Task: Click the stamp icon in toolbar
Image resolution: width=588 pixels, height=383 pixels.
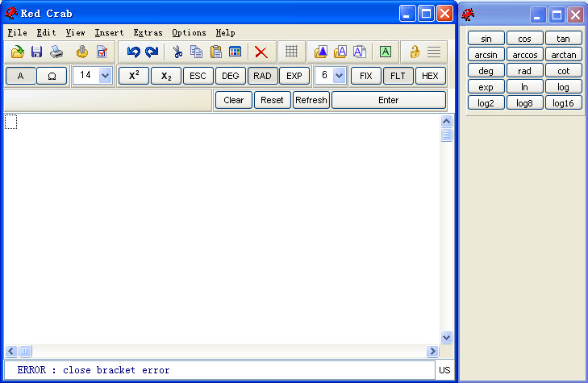Action: [x=82, y=52]
